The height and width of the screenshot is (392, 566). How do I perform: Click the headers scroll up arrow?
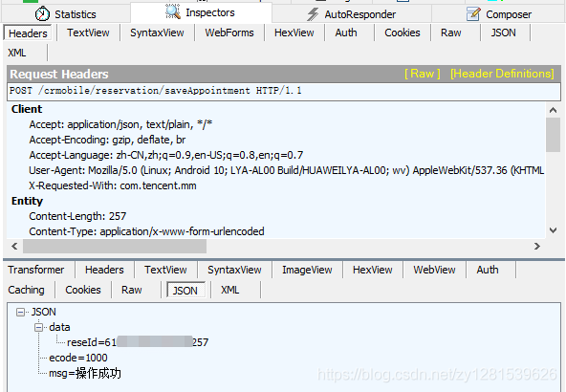click(x=553, y=110)
